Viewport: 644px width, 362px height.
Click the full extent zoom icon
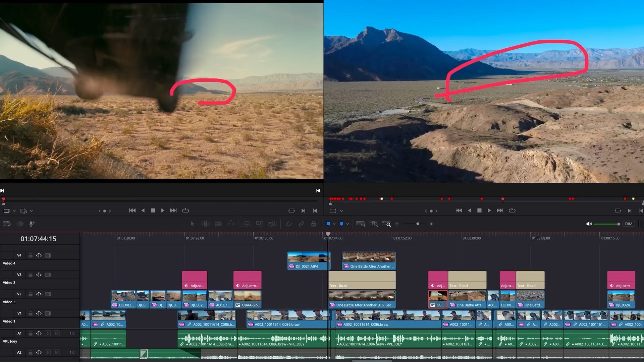pyautogui.click(x=361, y=224)
